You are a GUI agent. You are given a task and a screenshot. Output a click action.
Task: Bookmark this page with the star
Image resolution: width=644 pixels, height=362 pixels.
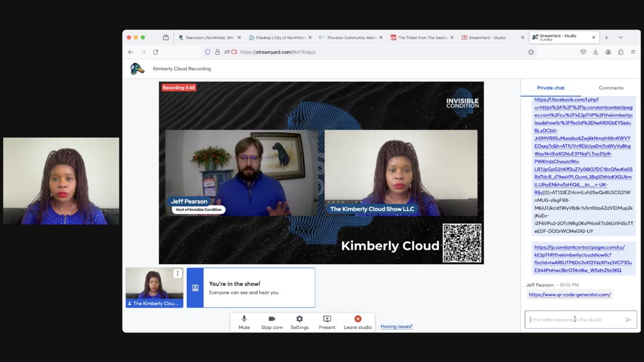tap(531, 52)
